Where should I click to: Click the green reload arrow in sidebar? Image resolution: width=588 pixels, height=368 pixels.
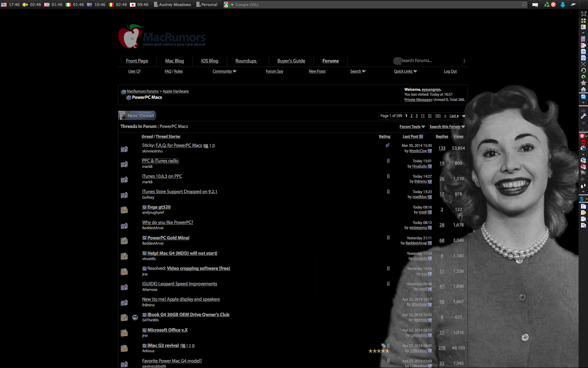point(583,77)
